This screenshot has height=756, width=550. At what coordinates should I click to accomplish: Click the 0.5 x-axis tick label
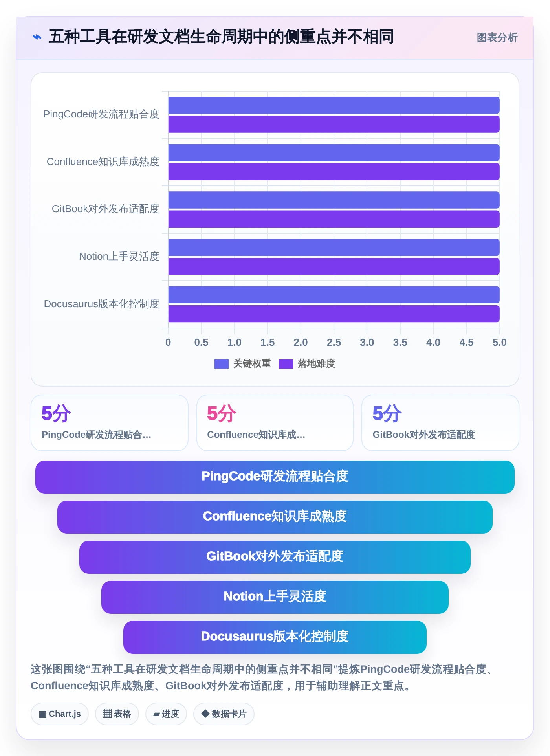point(202,343)
